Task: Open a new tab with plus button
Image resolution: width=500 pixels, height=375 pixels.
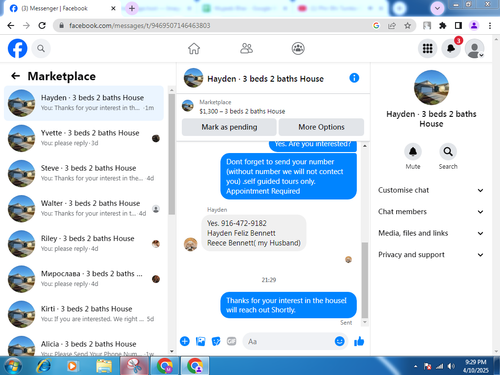Action: 132,8
